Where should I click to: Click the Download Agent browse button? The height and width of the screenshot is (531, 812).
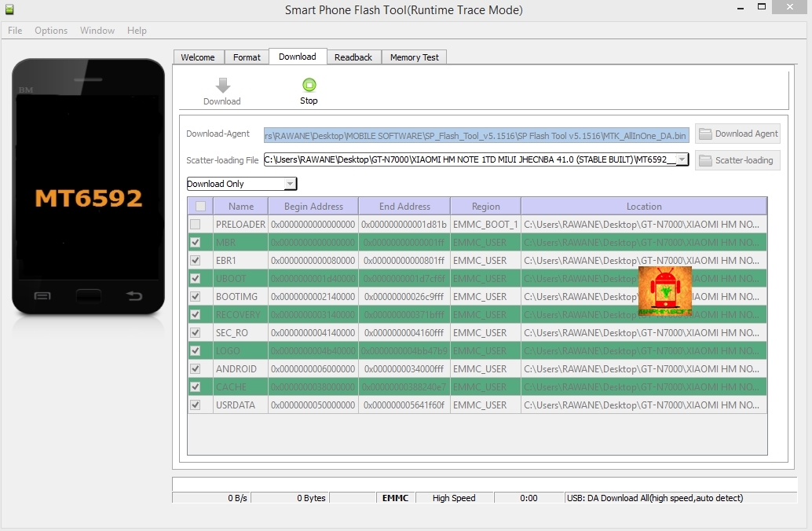click(x=737, y=134)
